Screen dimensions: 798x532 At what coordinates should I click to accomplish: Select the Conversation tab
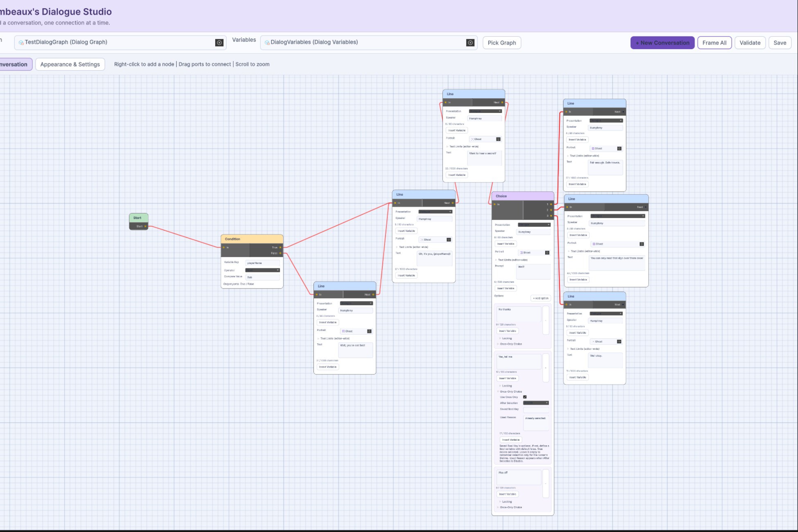[14, 64]
